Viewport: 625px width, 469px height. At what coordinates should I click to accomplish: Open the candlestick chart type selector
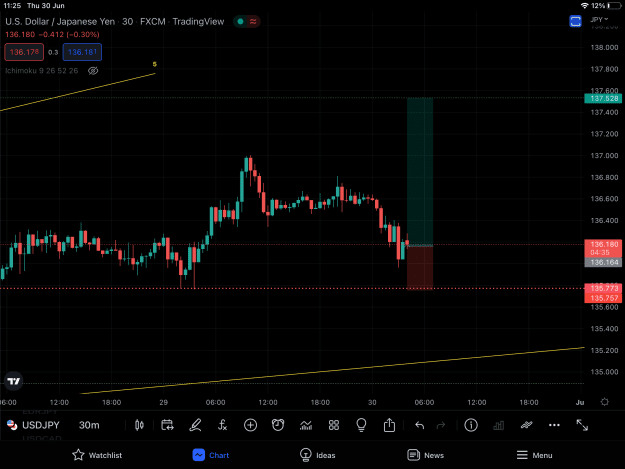coord(139,425)
